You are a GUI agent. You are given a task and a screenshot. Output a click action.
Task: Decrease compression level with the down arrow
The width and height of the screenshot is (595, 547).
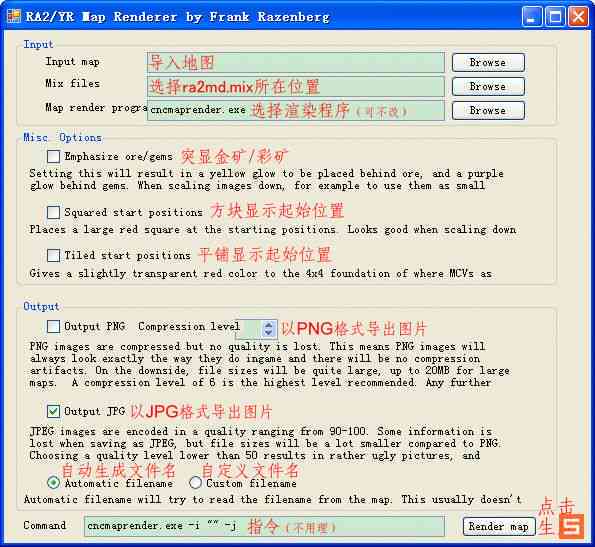tap(269, 332)
